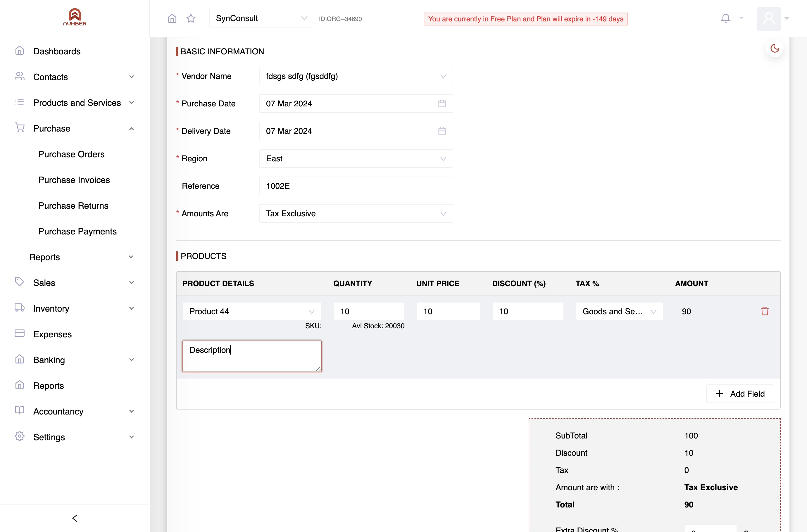Image resolution: width=807 pixels, height=532 pixels.
Task: Open the Vendor Name dropdown
Action: click(x=356, y=76)
